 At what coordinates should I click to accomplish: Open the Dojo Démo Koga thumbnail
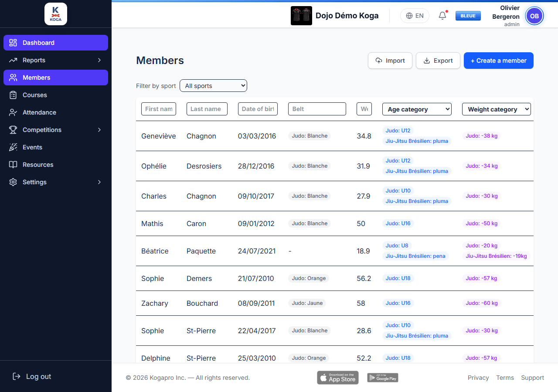301,16
